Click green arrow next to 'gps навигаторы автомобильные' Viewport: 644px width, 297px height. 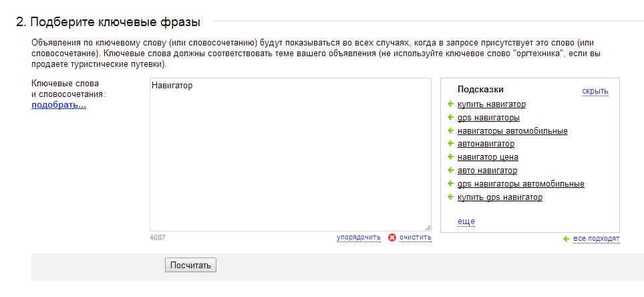(x=450, y=183)
